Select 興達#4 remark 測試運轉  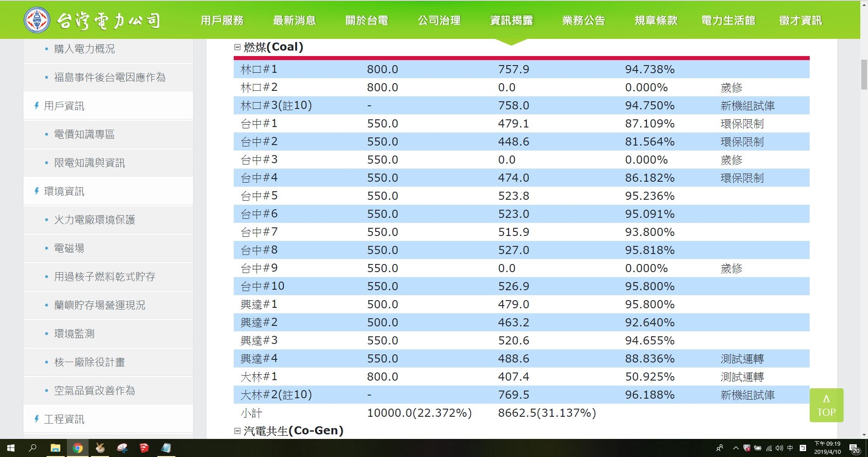(x=742, y=359)
